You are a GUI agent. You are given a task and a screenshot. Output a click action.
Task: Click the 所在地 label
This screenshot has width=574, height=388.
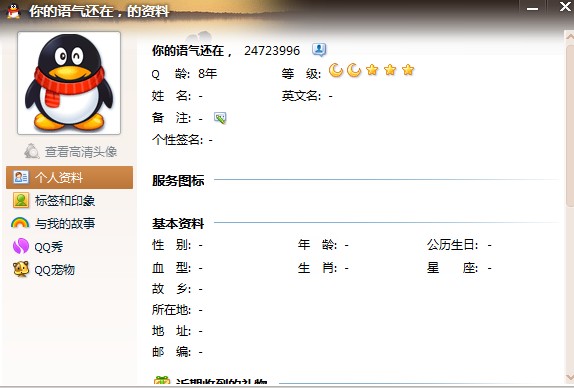(x=171, y=310)
